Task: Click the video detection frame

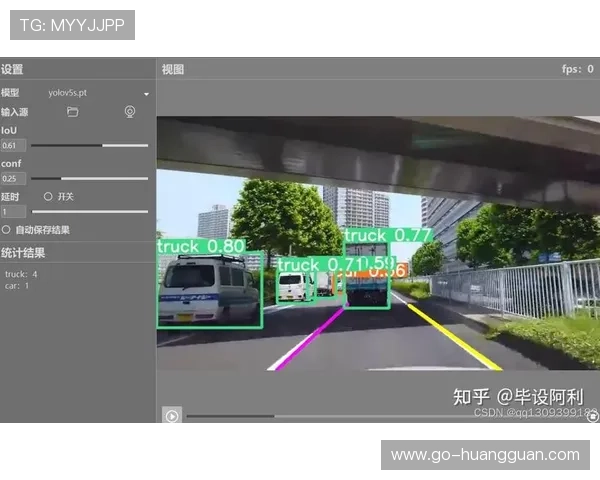Action: (378, 243)
